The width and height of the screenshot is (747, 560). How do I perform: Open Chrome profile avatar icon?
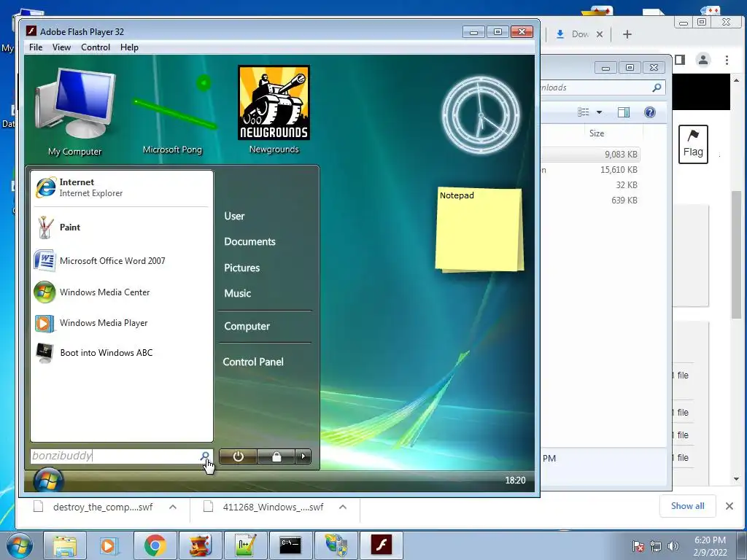point(703,60)
